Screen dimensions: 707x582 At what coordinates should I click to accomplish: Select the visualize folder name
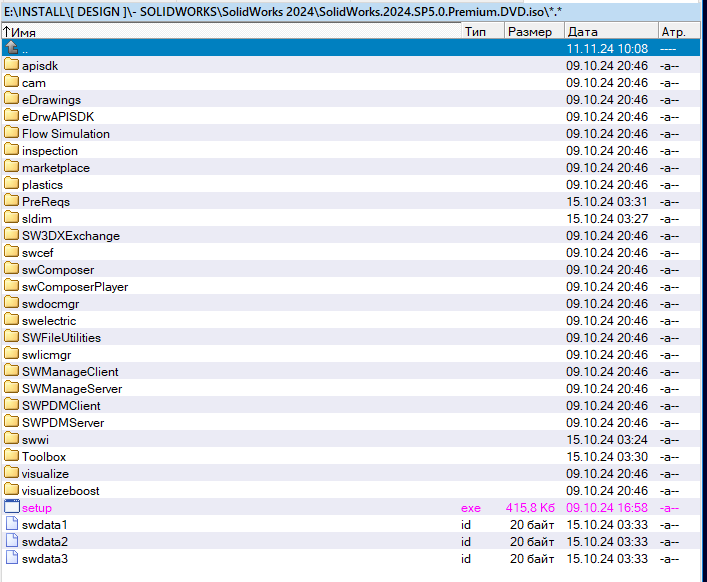coord(45,474)
